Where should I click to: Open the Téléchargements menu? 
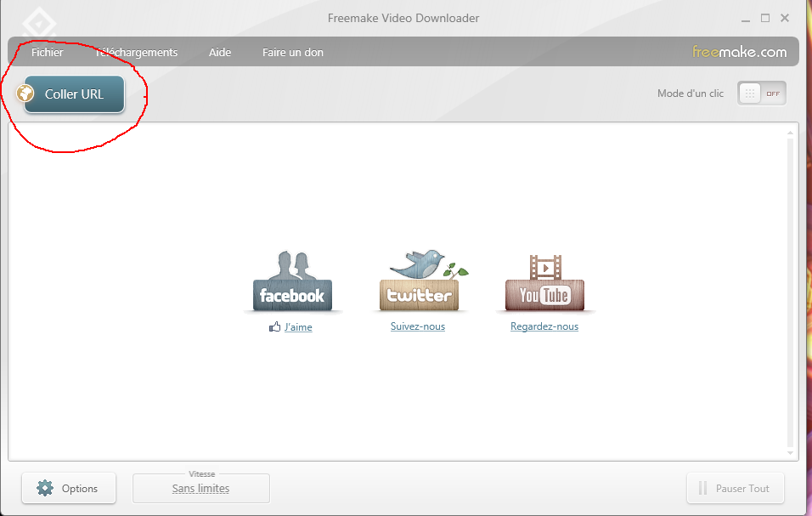[136, 53]
